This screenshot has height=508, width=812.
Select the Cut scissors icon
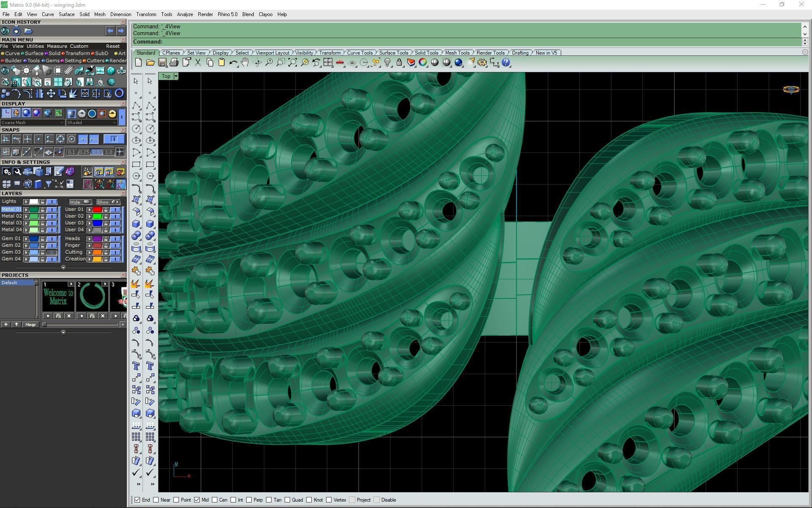198,63
